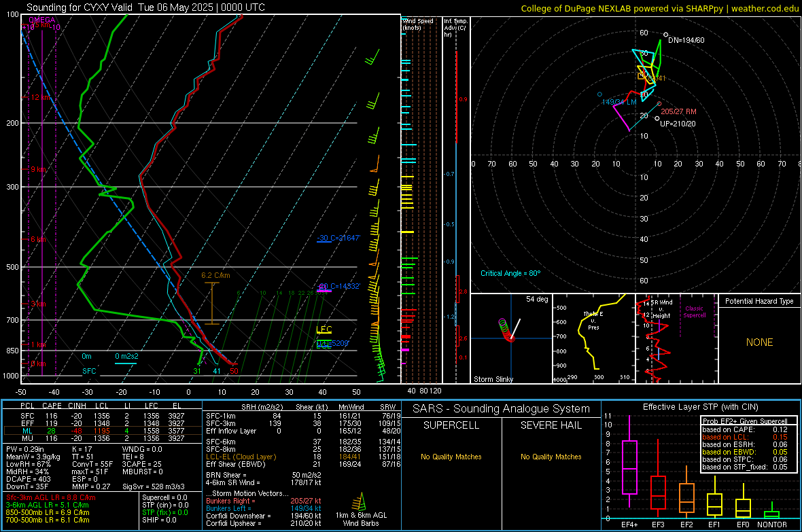Click the SFC-1km shear row
The image size is (802, 532).
[303, 416]
